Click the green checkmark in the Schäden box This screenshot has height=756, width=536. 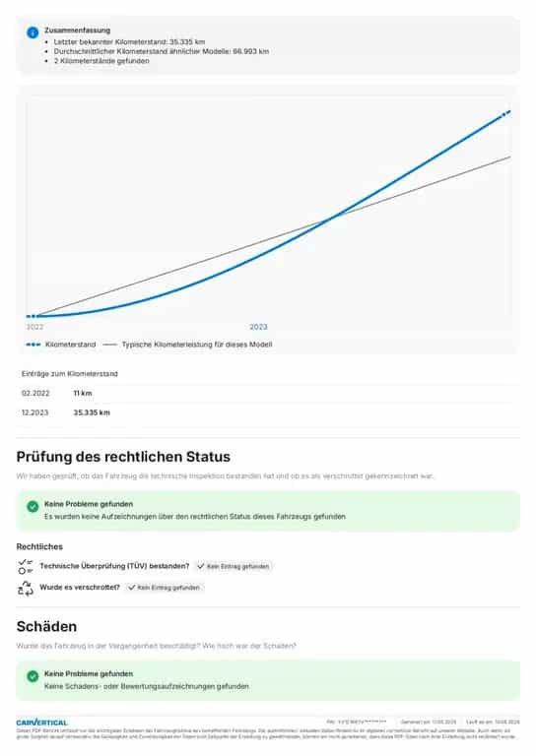coord(33,676)
